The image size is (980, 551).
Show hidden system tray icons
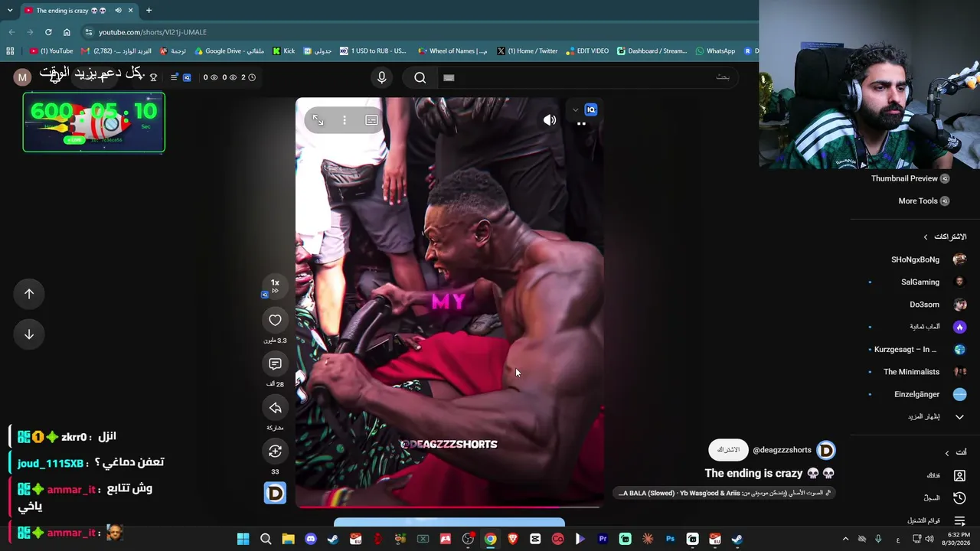[x=845, y=540]
